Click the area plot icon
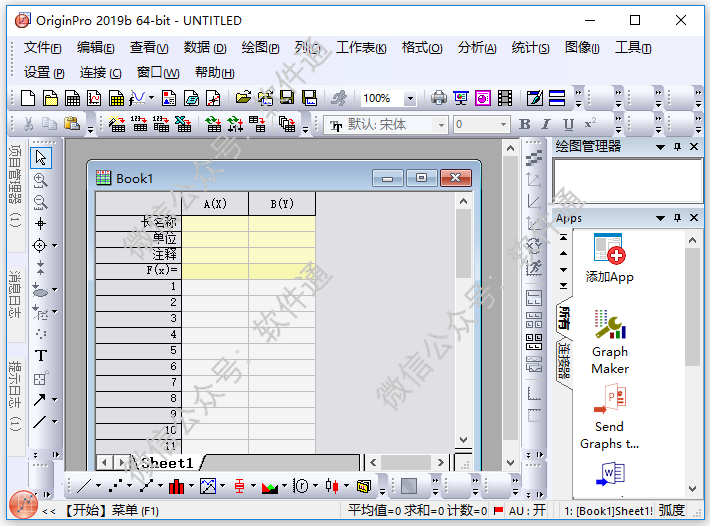 (269, 487)
